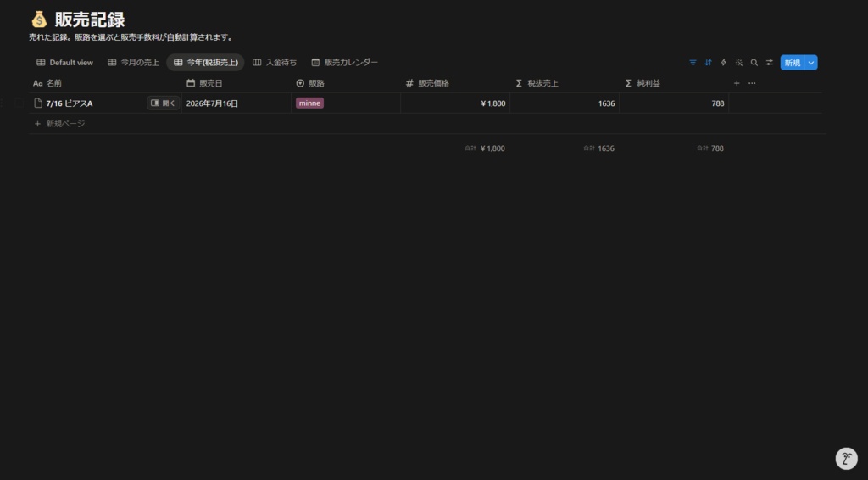Switch to the 今月の売上 tab
Viewport: 868px width, 480px height.
133,63
